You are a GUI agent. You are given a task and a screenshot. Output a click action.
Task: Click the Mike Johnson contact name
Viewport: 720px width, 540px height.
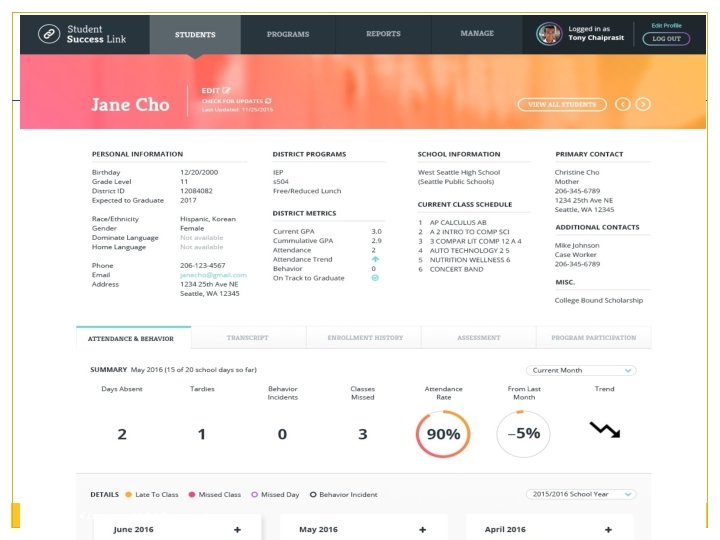point(577,245)
